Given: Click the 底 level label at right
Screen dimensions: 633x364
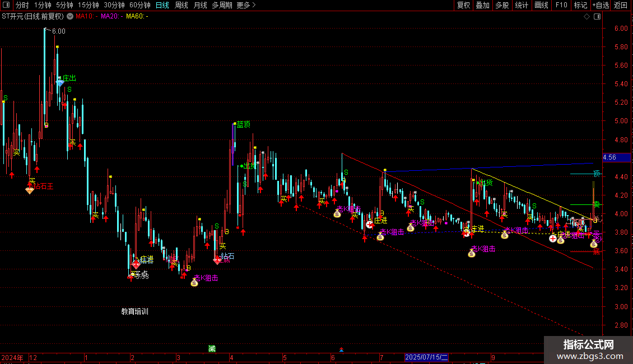Looking at the screenshot, I should pyautogui.click(x=597, y=252).
